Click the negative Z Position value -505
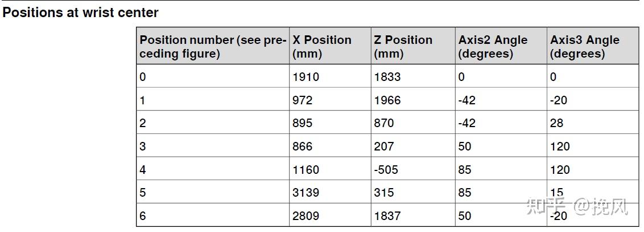This screenshot has height=232, width=644. (x=386, y=170)
